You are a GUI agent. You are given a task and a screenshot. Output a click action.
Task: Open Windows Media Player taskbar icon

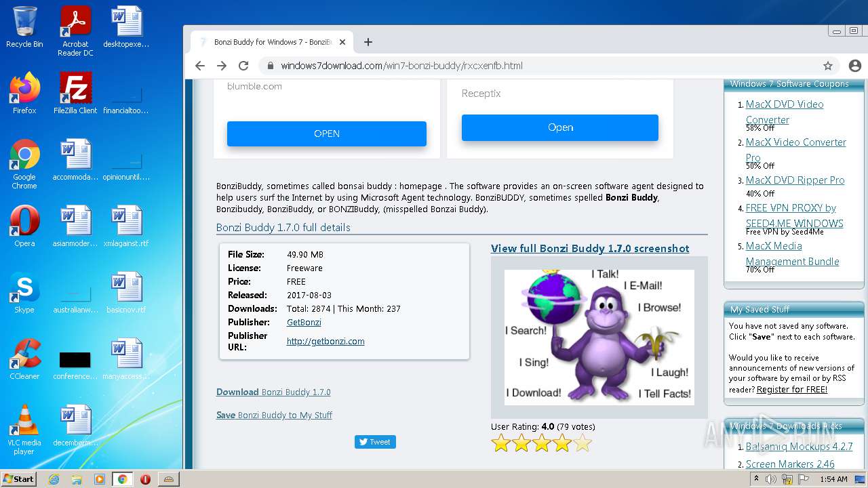tap(100, 479)
